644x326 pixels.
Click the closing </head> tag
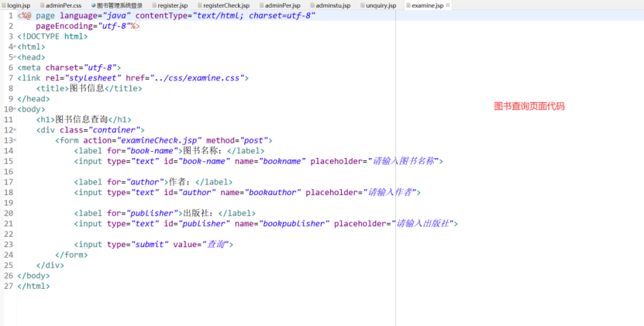[33, 98]
